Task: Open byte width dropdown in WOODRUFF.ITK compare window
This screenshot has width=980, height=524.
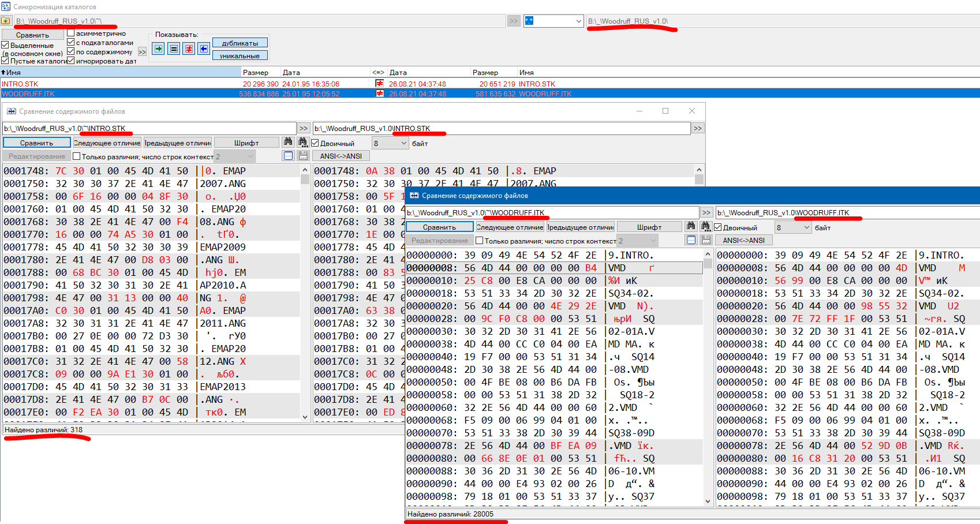Action: click(806, 228)
